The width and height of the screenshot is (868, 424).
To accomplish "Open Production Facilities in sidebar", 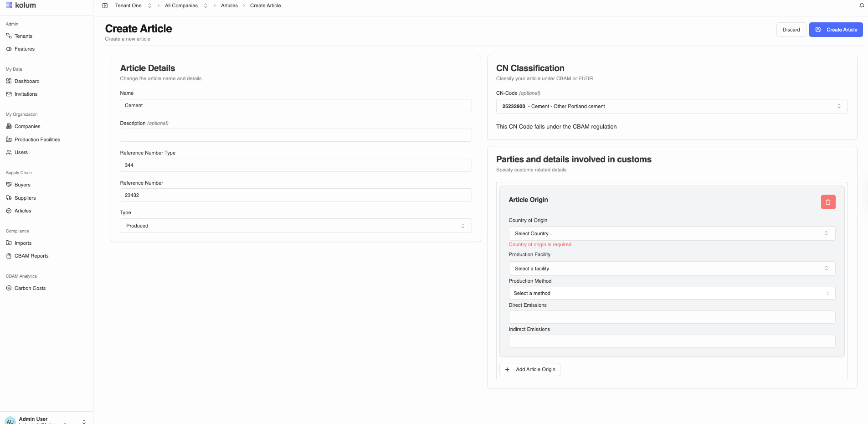I will pos(37,140).
